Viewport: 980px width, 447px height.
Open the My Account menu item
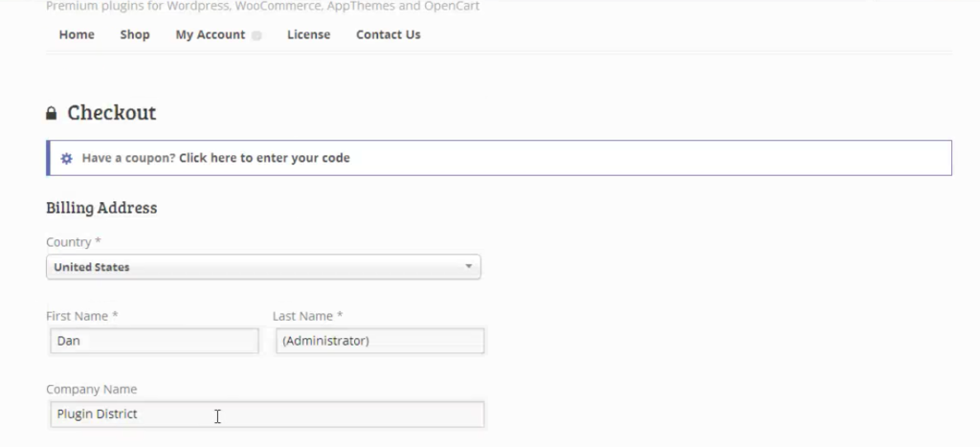coord(210,34)
